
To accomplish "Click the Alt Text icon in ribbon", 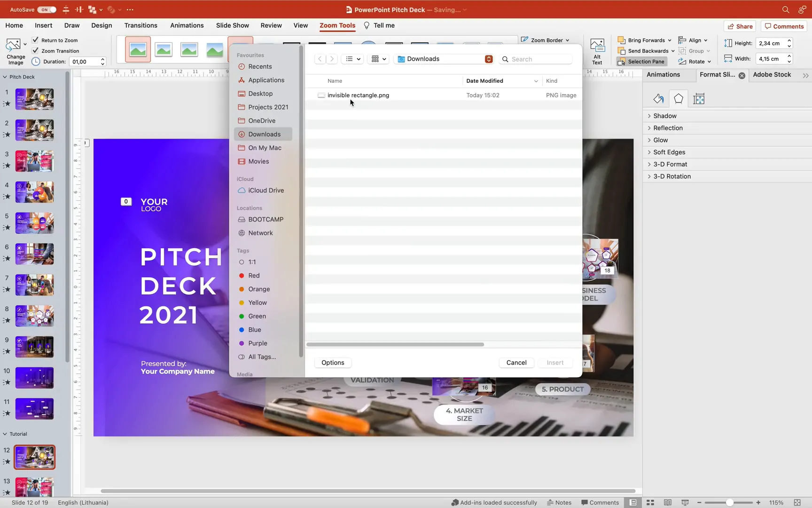I will pyautogui.click(x=597, y=49).
